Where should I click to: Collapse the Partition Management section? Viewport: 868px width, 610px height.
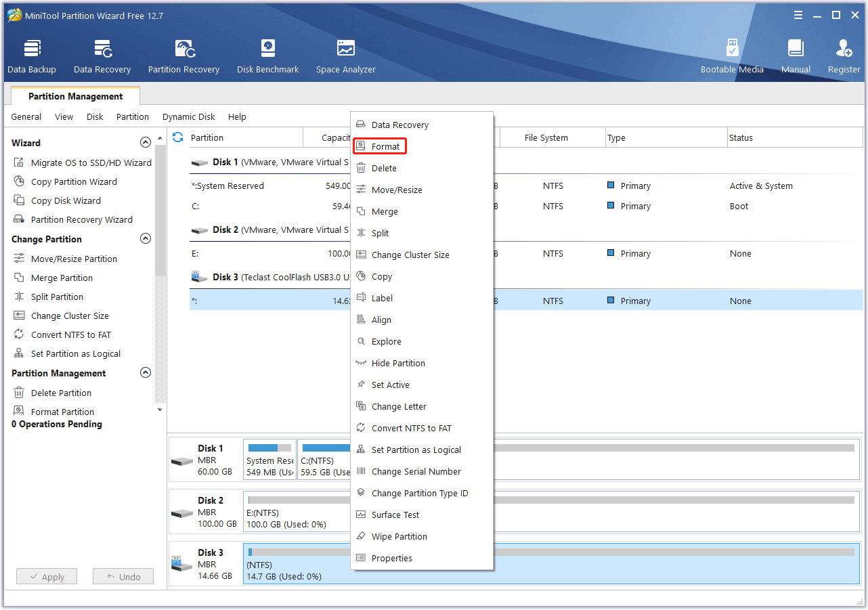(x=146, y=372)
